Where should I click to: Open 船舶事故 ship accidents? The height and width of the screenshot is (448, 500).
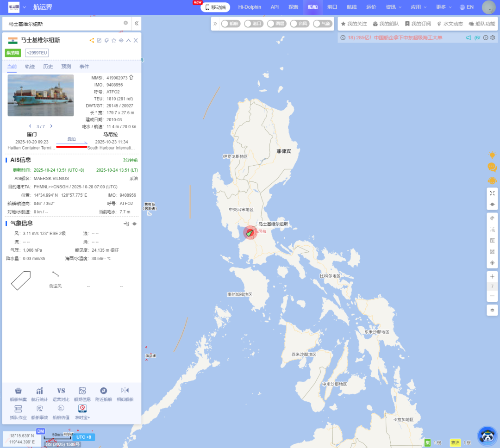(x=39, y=412)
